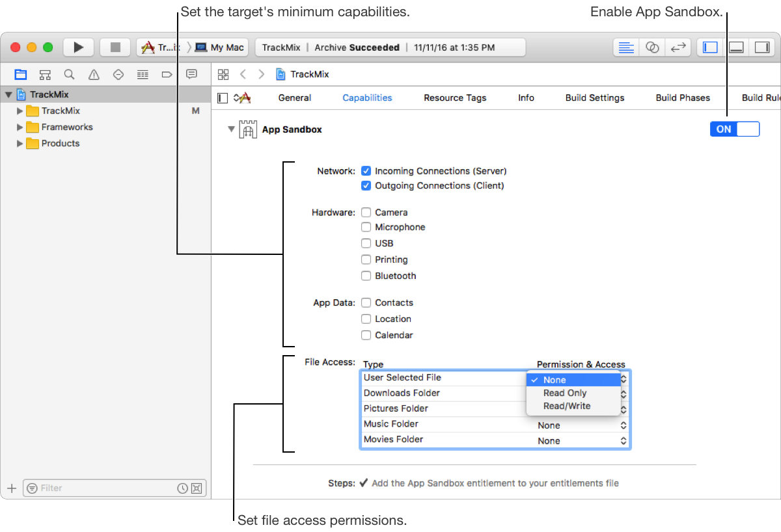Select None in the permission menu

573,380
